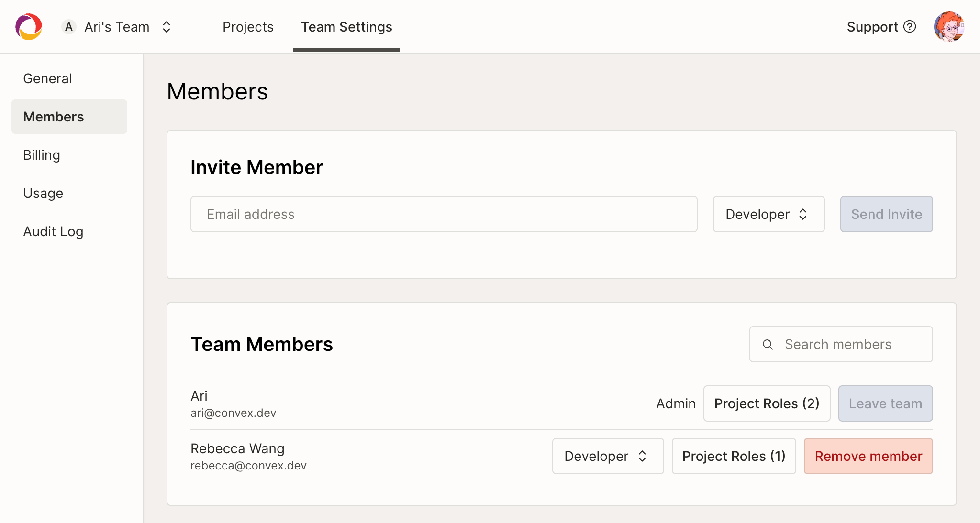Open the Ari's Team switcher chevron
The height and width of the screenshot is (523, 980).
click(x=167, y=27)
